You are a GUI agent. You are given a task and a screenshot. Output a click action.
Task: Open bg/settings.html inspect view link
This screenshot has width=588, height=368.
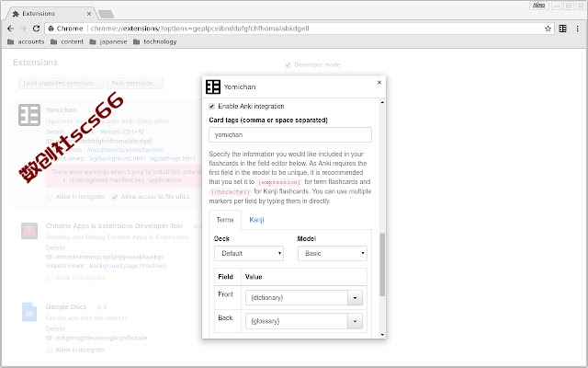173,158
